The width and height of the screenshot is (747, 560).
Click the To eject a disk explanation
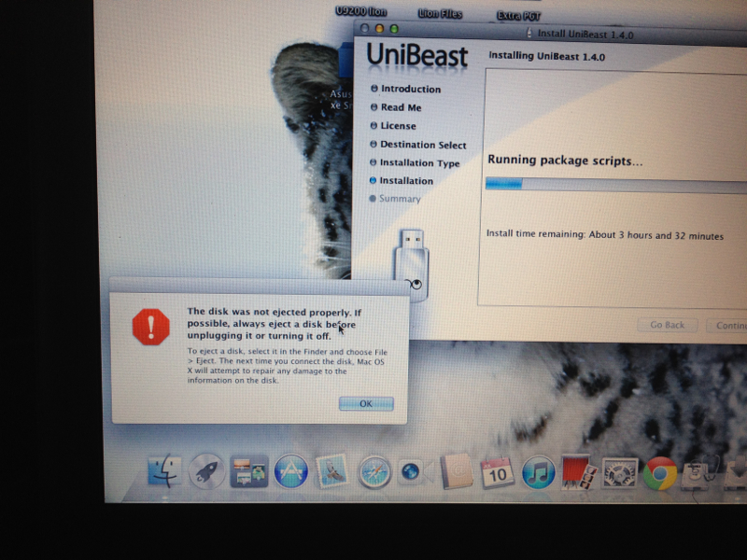(288, 366)
